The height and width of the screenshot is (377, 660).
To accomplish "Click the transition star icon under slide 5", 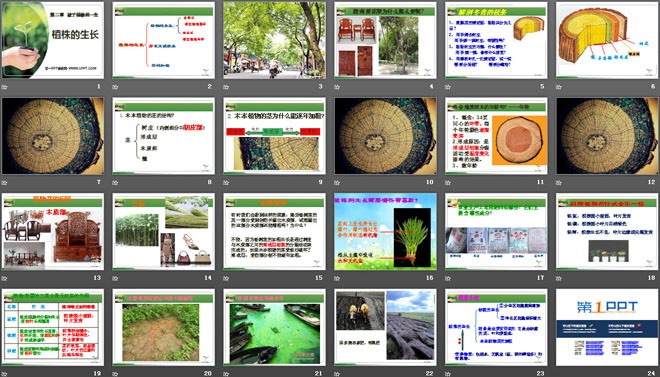I will [448, 87].
